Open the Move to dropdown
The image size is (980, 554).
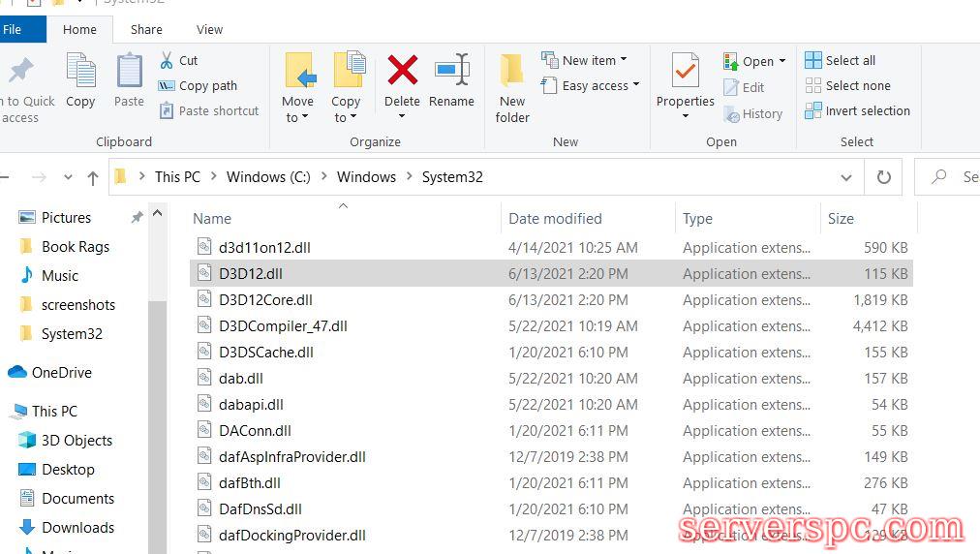[x=297, y=117]
